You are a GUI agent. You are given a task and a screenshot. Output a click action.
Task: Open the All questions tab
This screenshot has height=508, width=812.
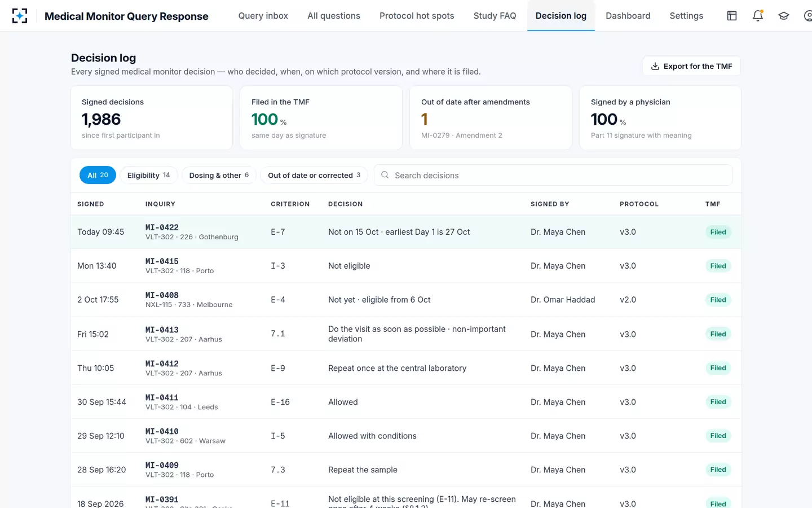[x=334, y=16]
